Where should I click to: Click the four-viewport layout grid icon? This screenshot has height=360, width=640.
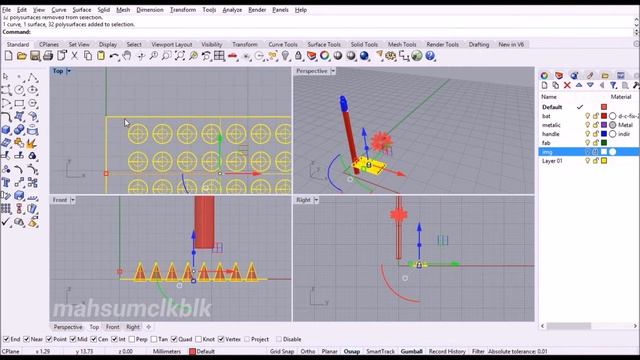pos(219,56)
